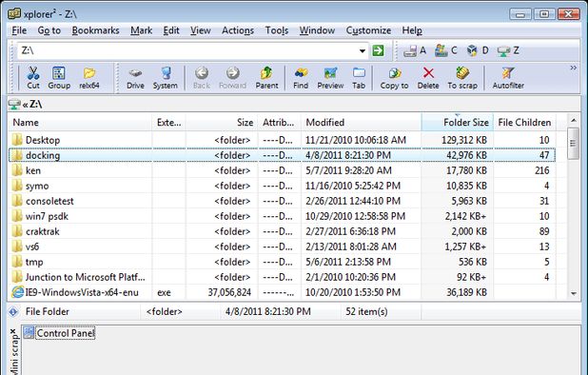Expand the address bar dropdown arrow
The image size is (588, 375).
363,50
